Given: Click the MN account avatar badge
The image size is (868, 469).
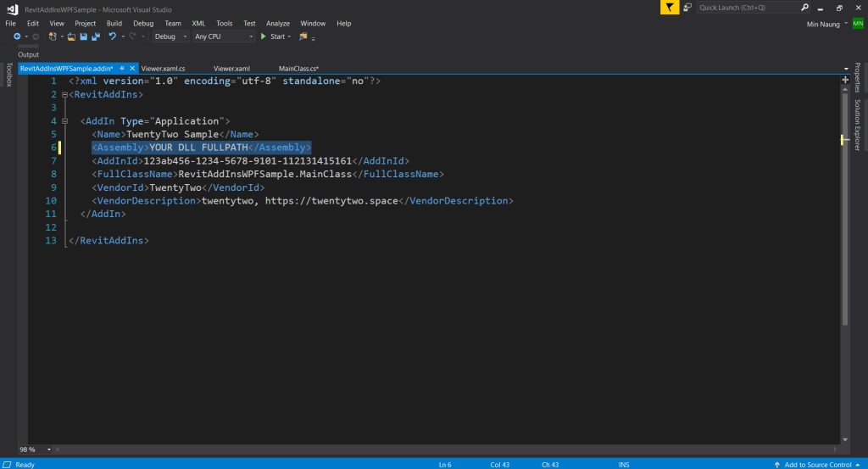Looking at the screenshot, I should (858, 24).
